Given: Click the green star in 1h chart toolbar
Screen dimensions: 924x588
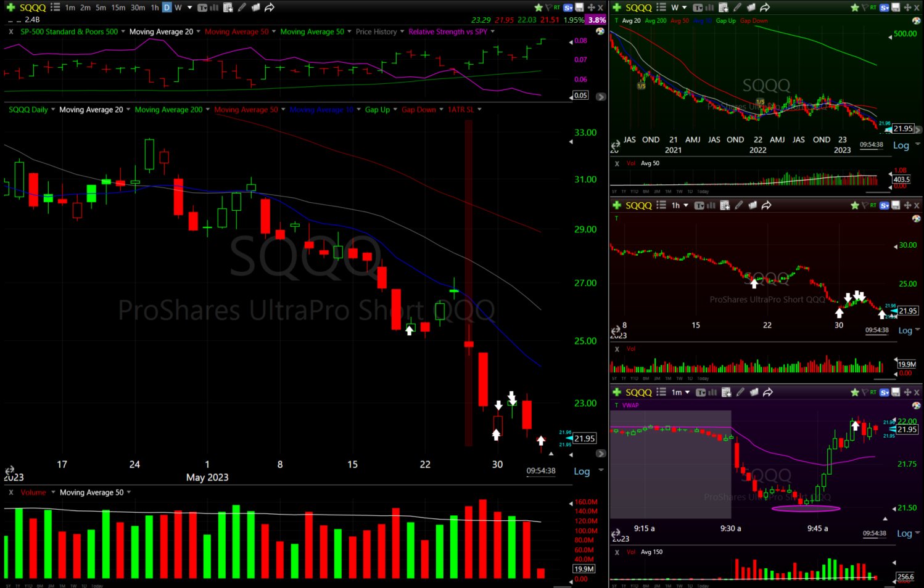Looking at the screenshot, I should [855, 205].
